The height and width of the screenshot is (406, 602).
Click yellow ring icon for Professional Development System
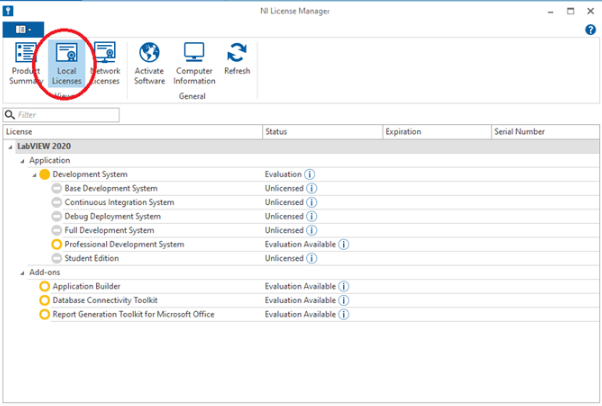click(x=56, y=244)
